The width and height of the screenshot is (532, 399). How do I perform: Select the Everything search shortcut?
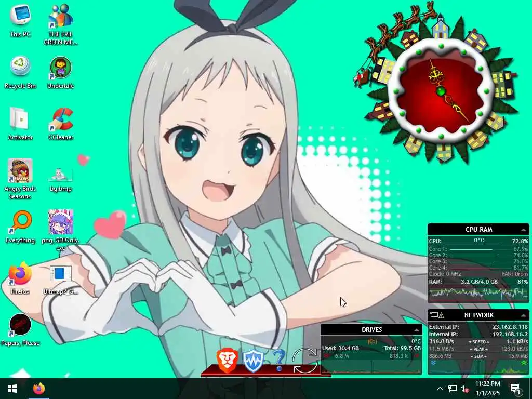[20, 227]
